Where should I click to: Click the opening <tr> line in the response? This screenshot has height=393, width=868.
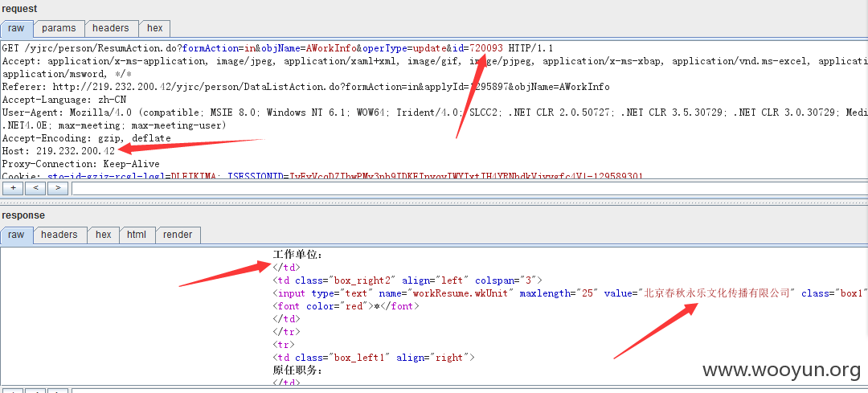283,344
